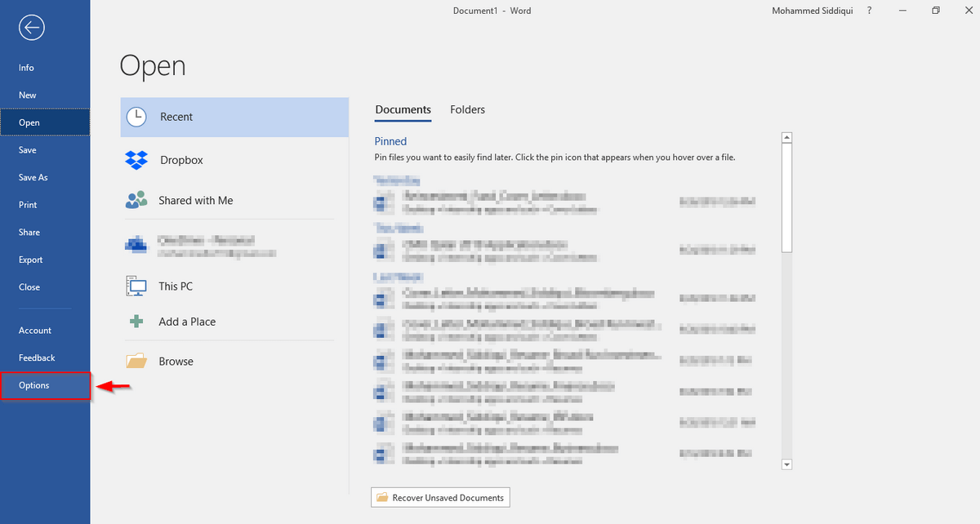Screen dimensions: 980x524
Task: Choose Save from the left sidebar
Action: [x=45, y=150]
